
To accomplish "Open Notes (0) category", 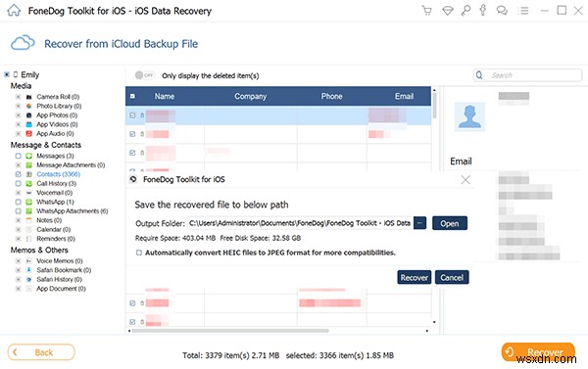I will [49, 220].
